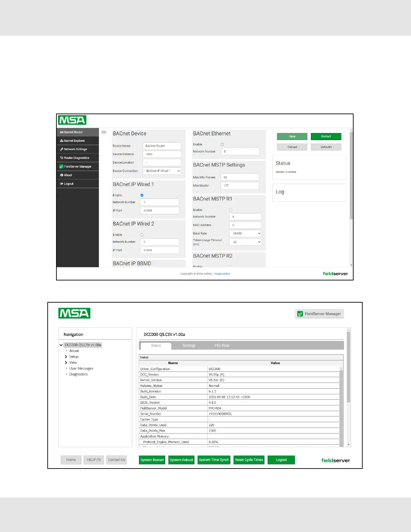Open the Baud Rate dropdown
Image resolution: width=411 pixels, height=532 pixels.
[245, 233]
